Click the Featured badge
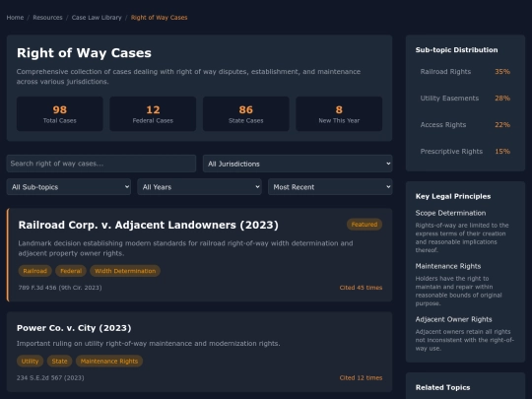Screen dimensions: 532x399 (x=365, y=225)
